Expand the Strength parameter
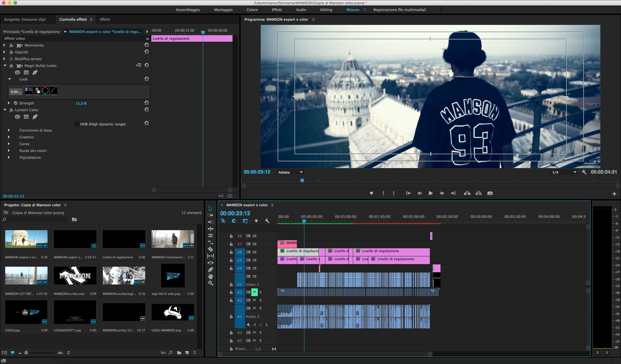This screenshot has width=621, height=364. point(9,103)
